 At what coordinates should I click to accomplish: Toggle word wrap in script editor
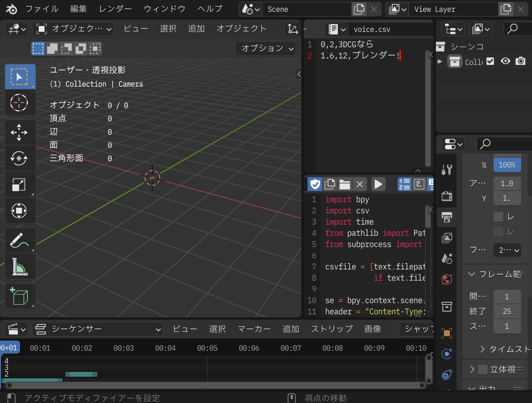[x=419, y=184]
